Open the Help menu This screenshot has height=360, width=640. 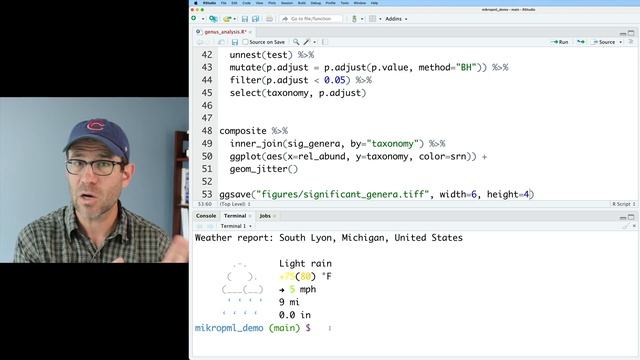point(374,3)
